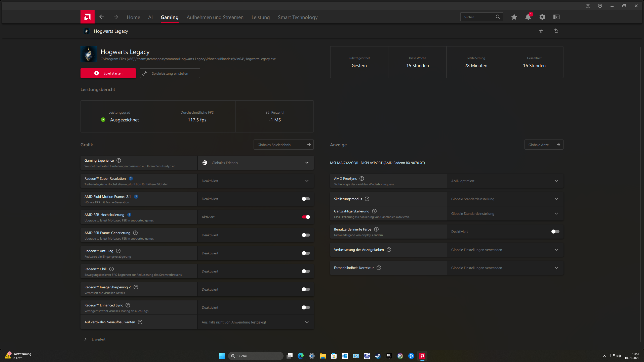The height and width of the screenshot is (362, 644).
Task: Open Steam from the taskbar
Action: pyautogui.click(x=378, y=356)
